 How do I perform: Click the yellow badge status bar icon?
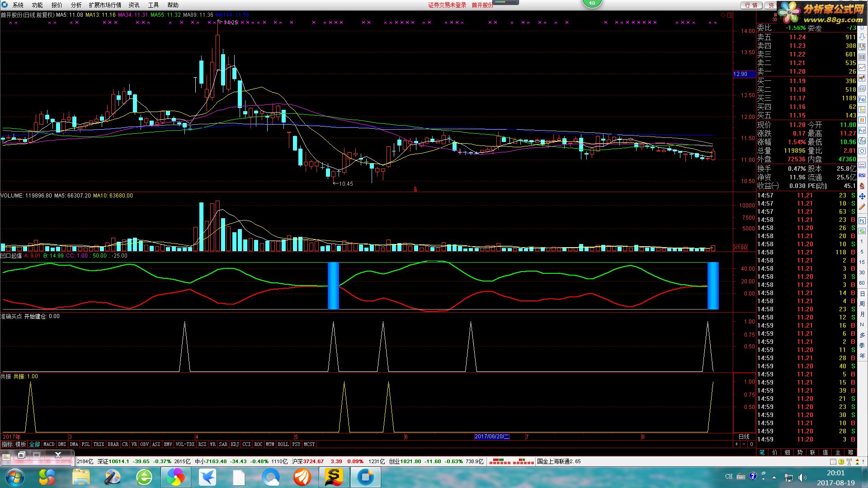841,462
